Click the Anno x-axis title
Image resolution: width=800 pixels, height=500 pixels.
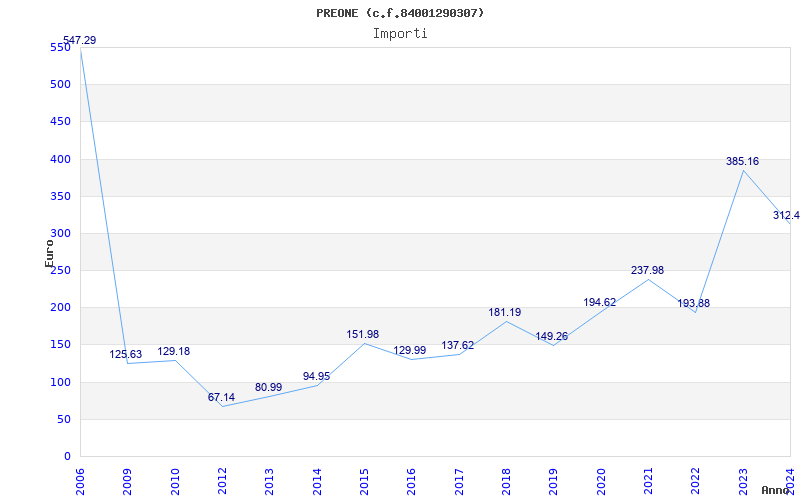pyautogui.click(x=776, y=490)
